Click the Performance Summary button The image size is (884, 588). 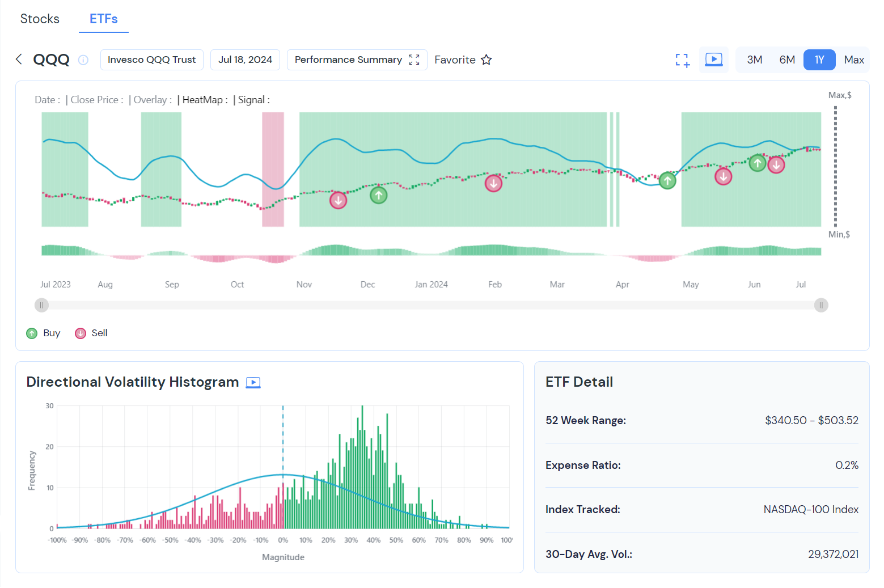click(x=357, y=60)
